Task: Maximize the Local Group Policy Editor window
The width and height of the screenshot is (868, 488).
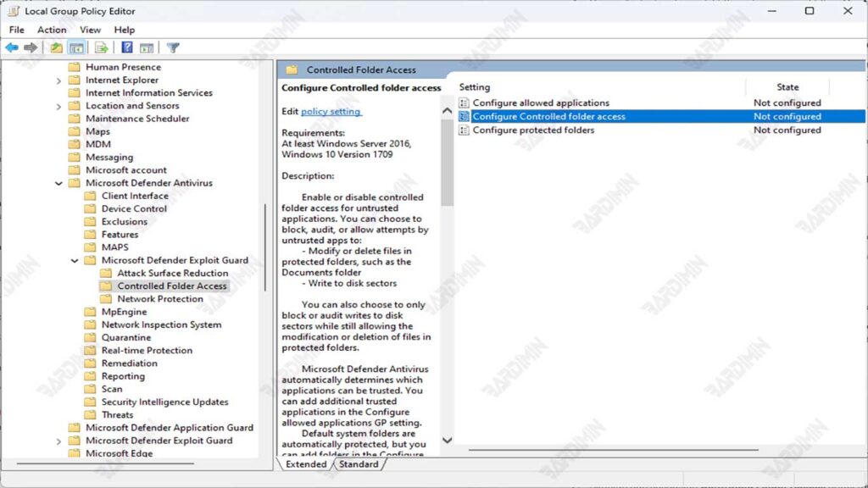Action: (810, 11)
